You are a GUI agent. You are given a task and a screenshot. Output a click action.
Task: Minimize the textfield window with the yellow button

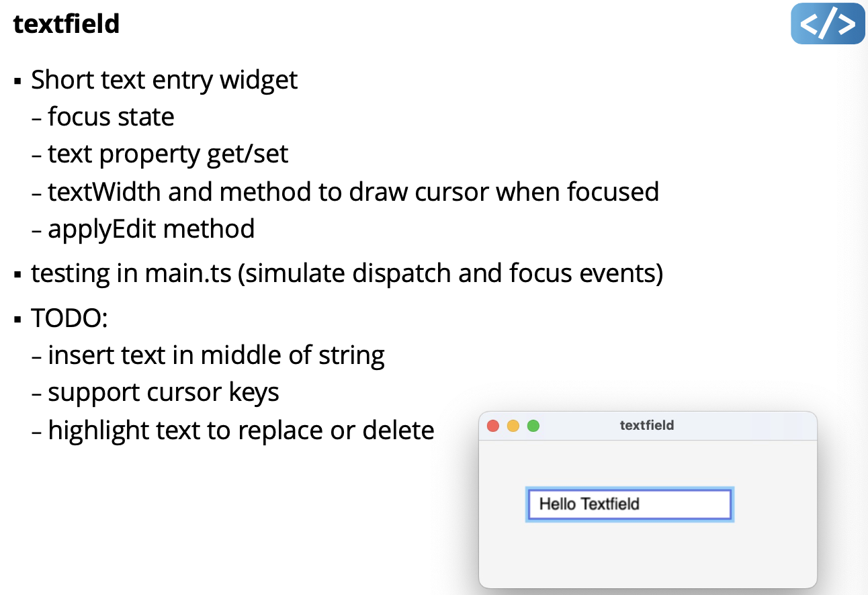513,426
